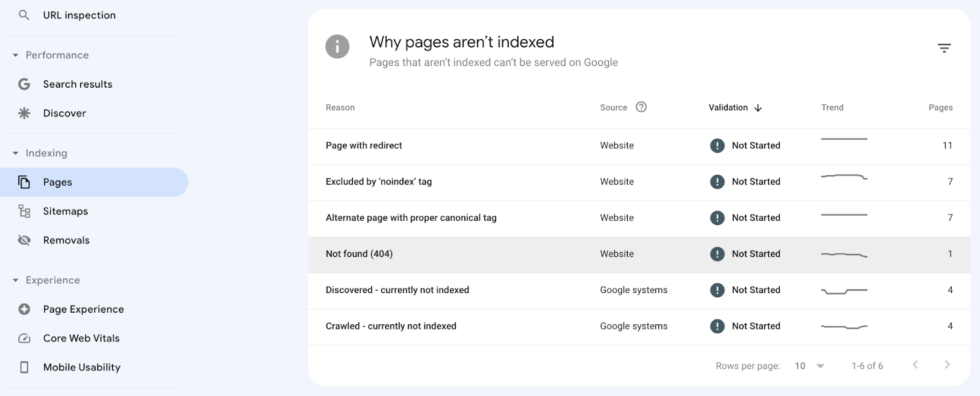Click the Mobile Usability phone icon
This screenshot has height=396, width=980.
(24, 367)
